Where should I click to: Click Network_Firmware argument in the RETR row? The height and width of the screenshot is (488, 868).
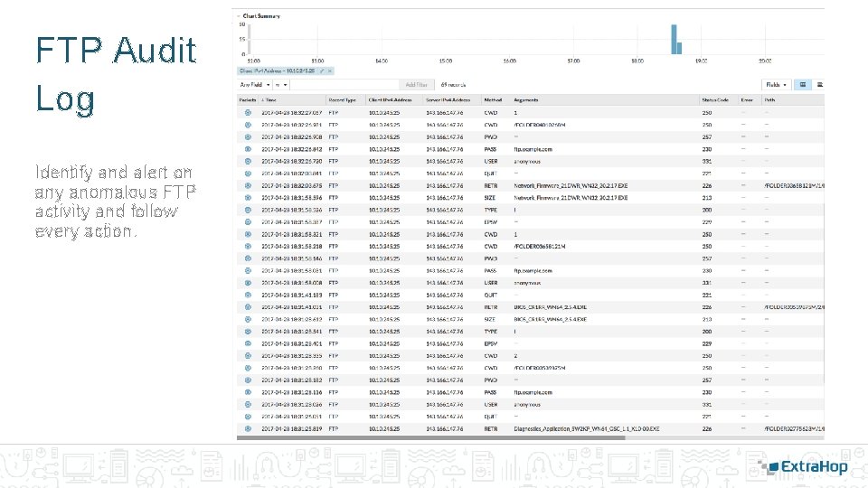(571, 185)
